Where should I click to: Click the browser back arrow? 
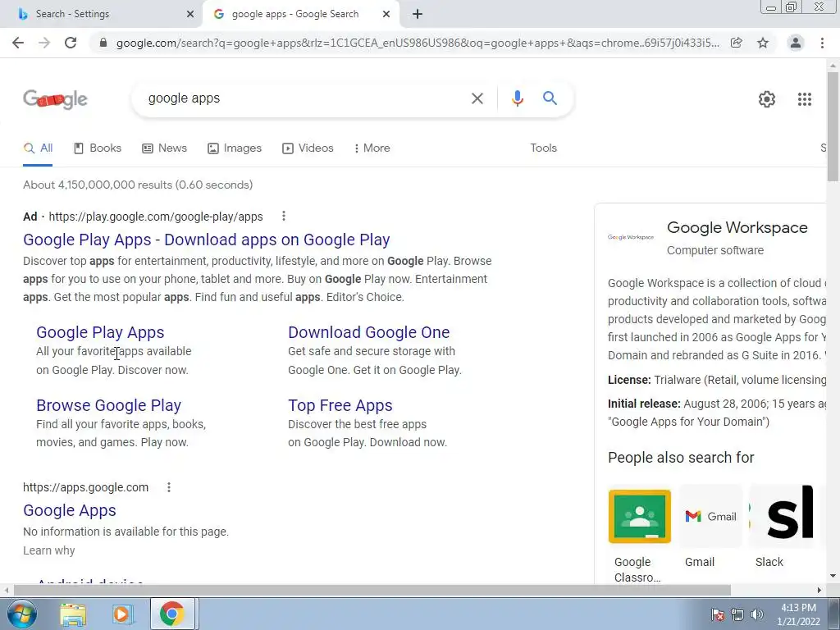pyautogui.click(x=18, y=43)
